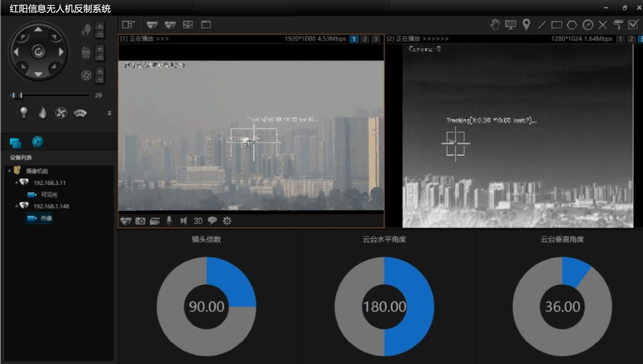Click the compass calibration icon

coord(588,25)
